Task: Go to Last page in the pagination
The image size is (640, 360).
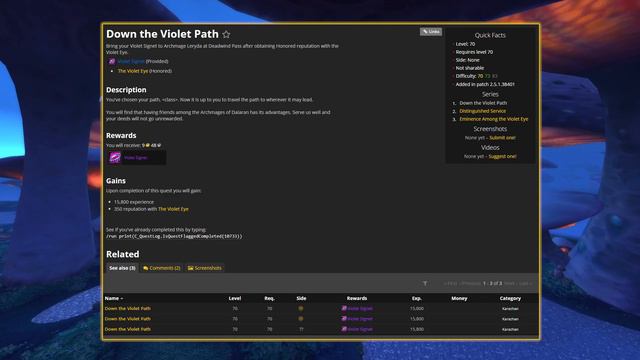Action: coord(524,283)
